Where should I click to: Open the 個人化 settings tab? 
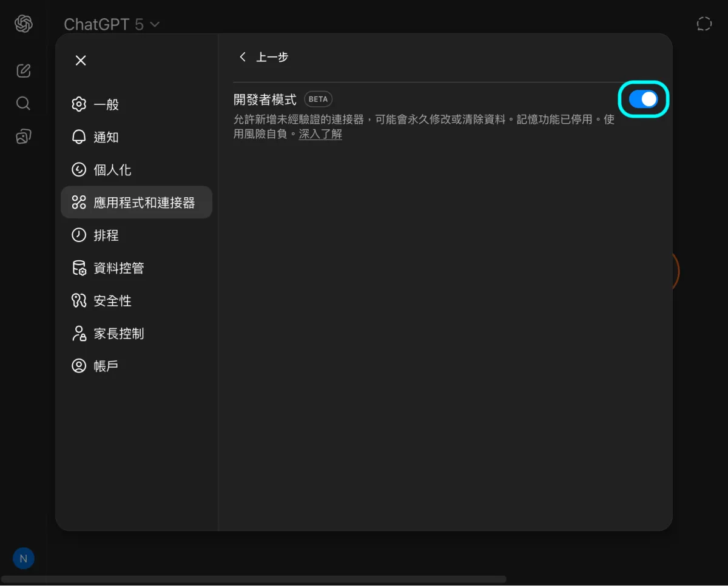[112, 170]
